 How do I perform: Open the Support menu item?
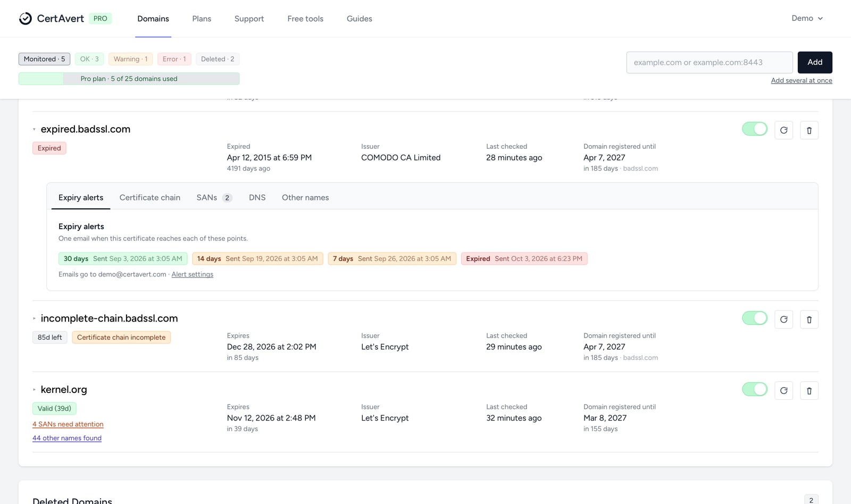(249, 19)
